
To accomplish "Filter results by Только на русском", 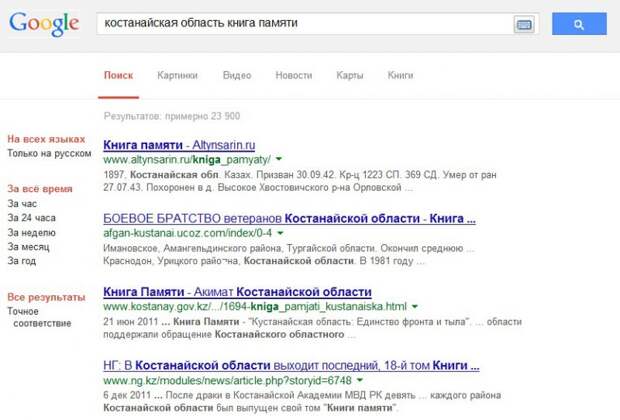I will pos(44,154).
